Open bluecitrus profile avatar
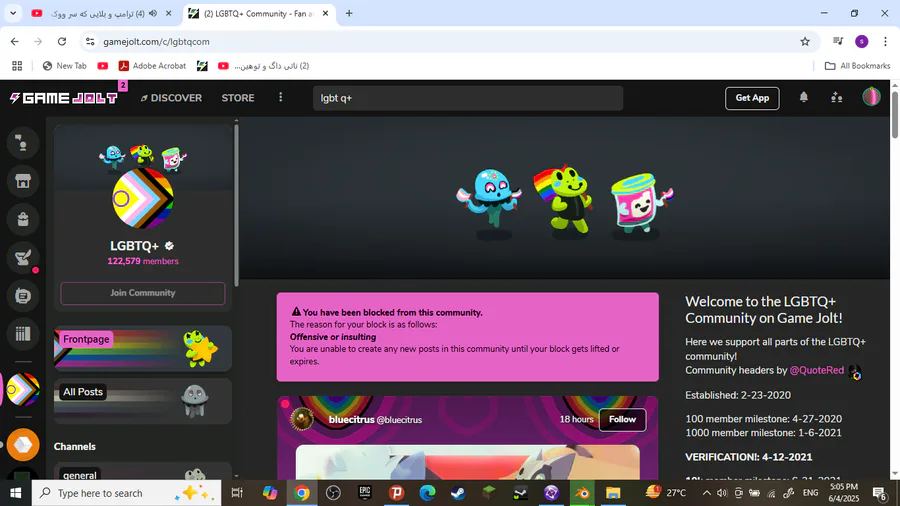 click(x=302, y=419)
